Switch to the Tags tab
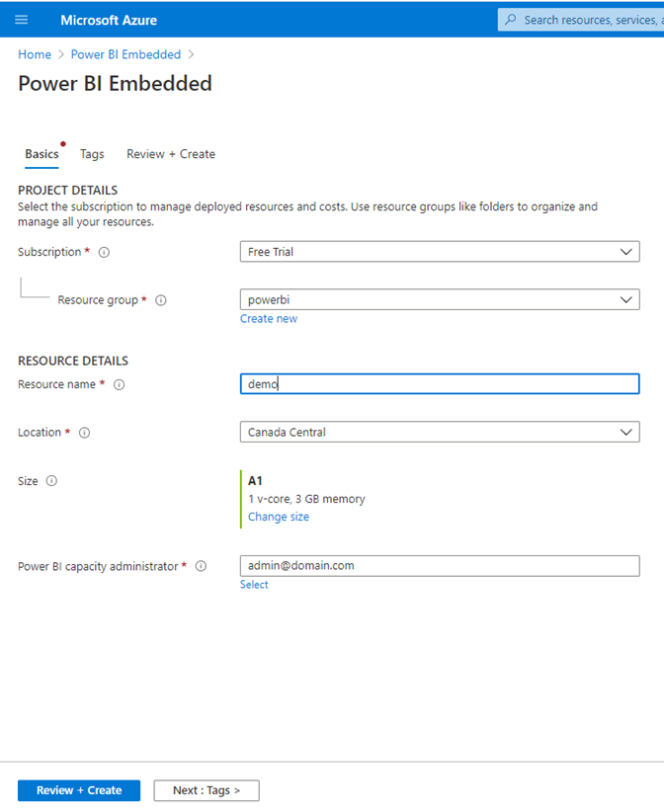Image resolution: width=664 pixels, height=812 pixels. 92,154
